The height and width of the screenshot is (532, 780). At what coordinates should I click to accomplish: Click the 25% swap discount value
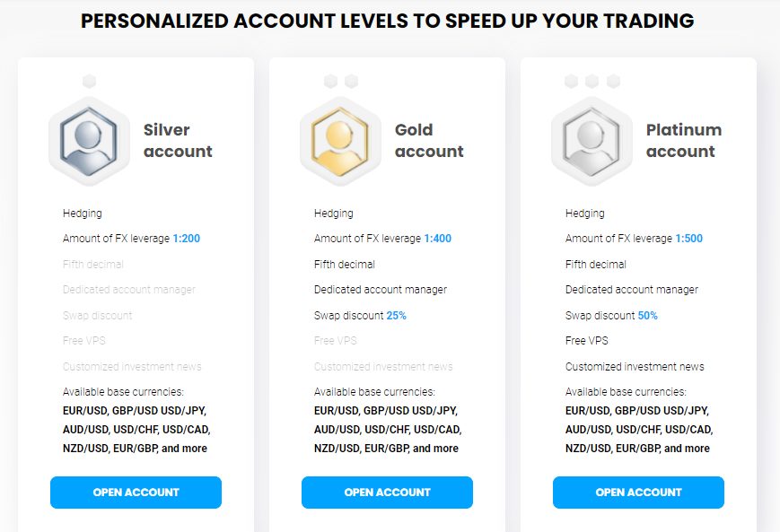[396, 316]
